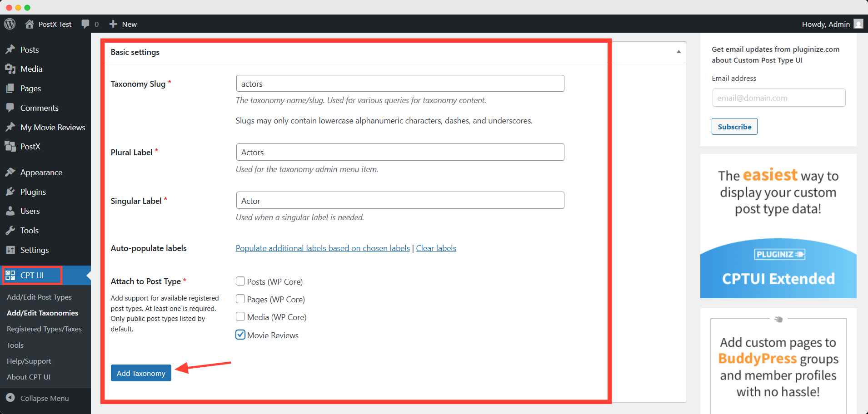Open About CPT UI submenu item

coord(29,377)
